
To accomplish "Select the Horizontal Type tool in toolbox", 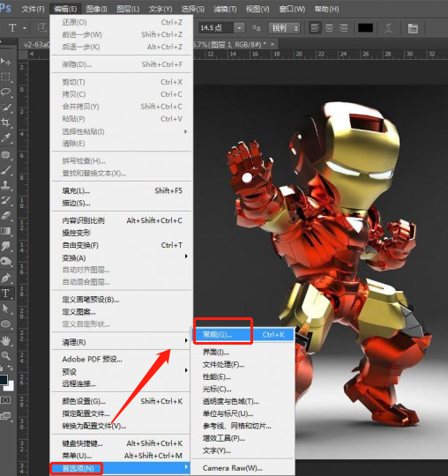I will click(5, 294).
